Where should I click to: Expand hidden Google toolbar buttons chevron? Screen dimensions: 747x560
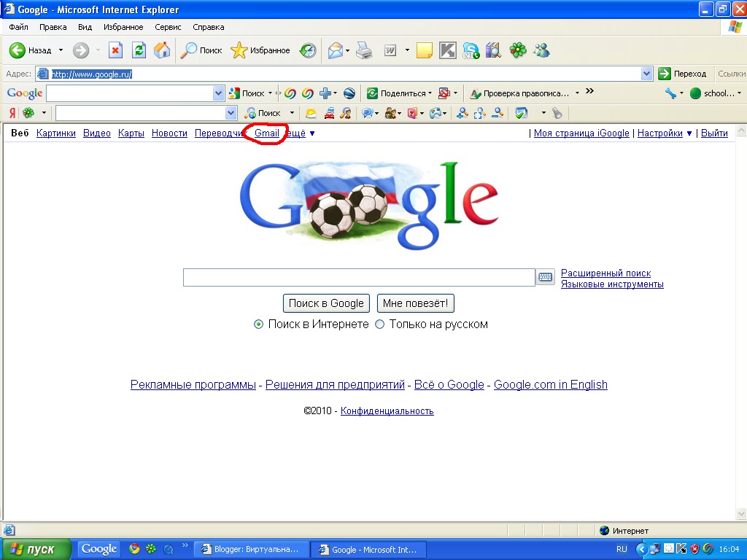(589, 91)
